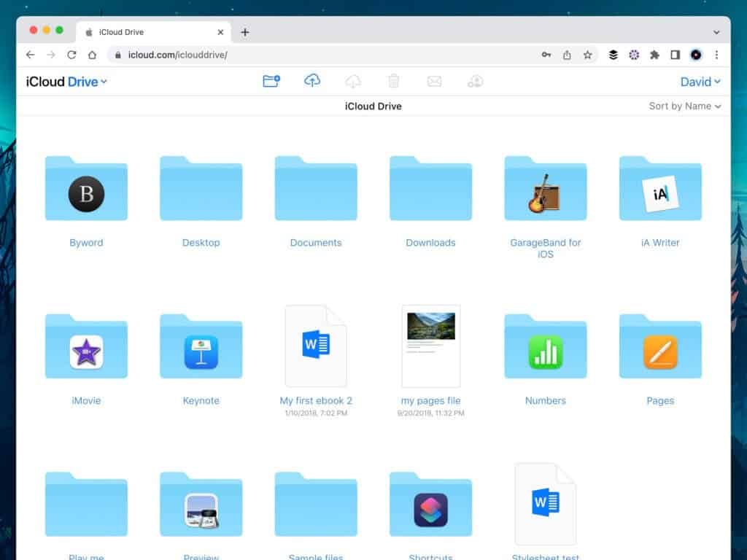The image size is (747, 560).
Task: Open the Keynote folder
Action: pyautogui.click(x=201, y=348)
